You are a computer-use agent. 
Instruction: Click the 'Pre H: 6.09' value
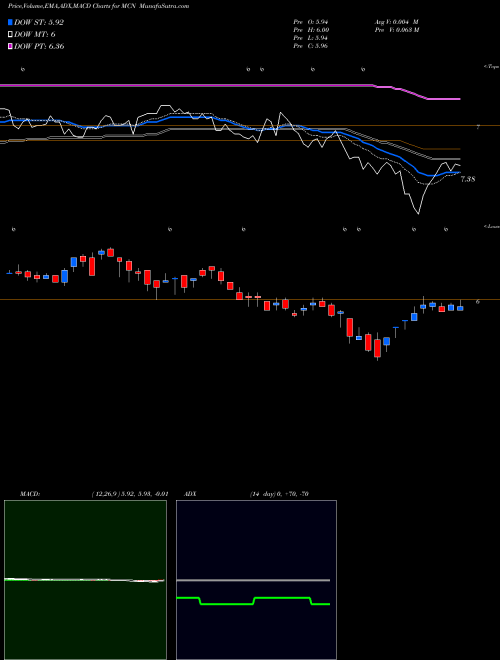[311, 30]
